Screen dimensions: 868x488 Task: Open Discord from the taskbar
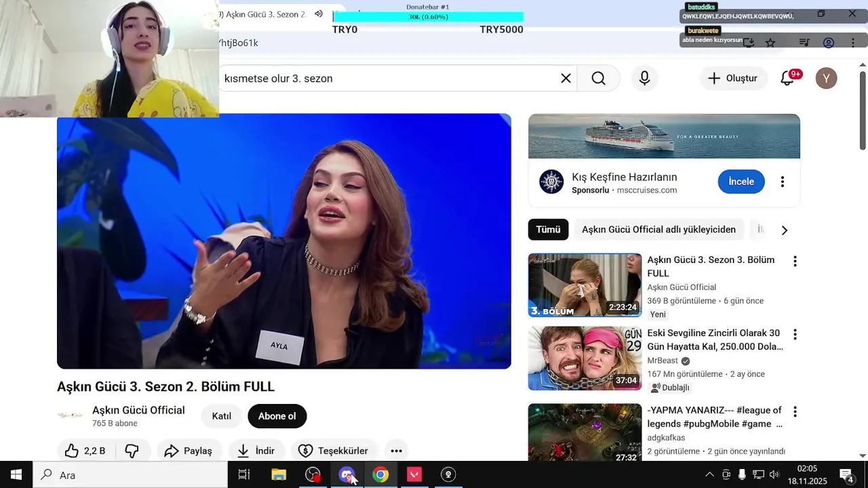(347, 474)
